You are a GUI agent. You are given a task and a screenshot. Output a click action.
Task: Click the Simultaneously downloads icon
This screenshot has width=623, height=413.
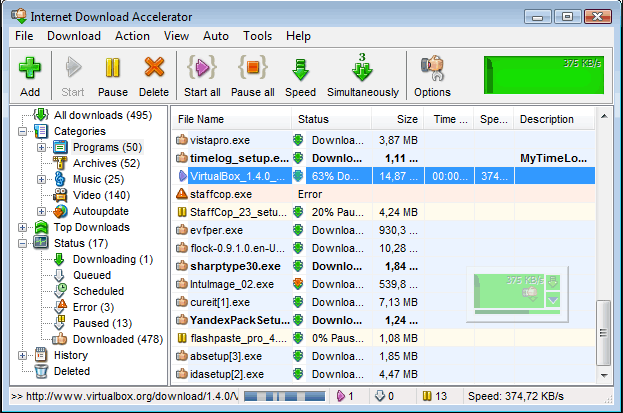click(362, 67)
